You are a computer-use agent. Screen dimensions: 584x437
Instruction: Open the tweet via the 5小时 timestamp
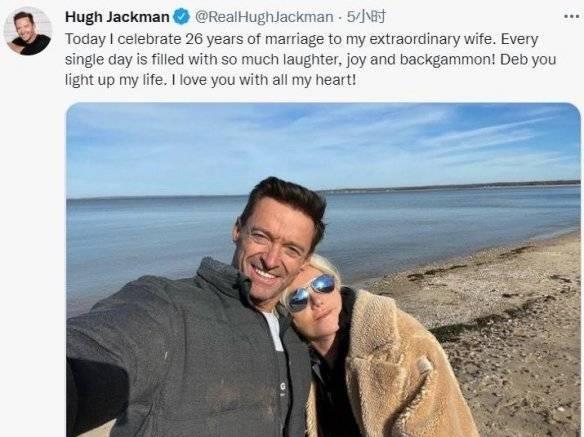coord(366,17)
